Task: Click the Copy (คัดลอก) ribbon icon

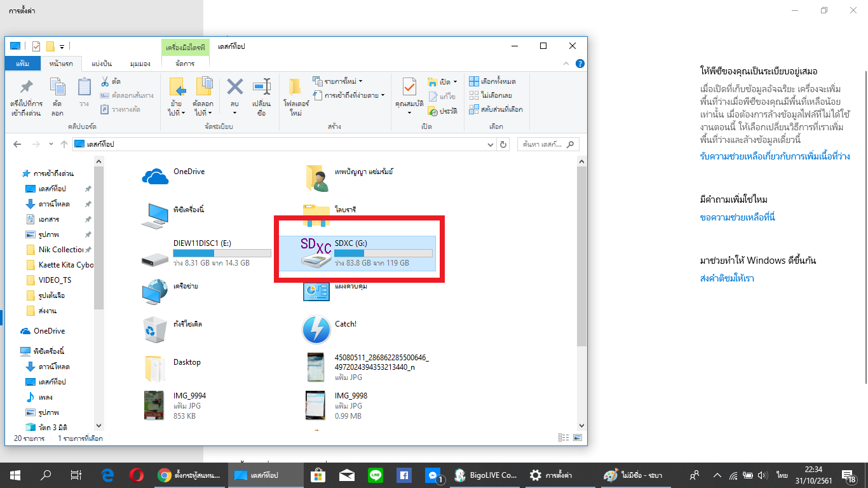Action: 58,97
